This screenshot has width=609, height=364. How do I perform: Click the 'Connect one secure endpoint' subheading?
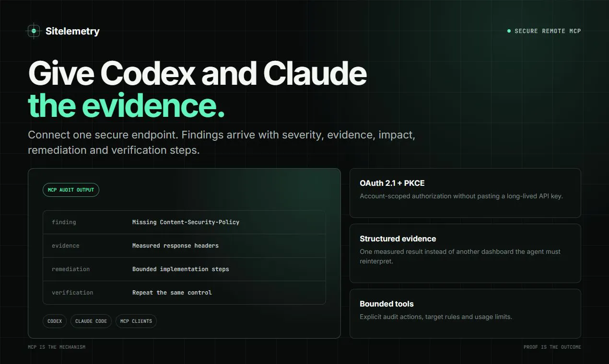click(x=222, y=142)
